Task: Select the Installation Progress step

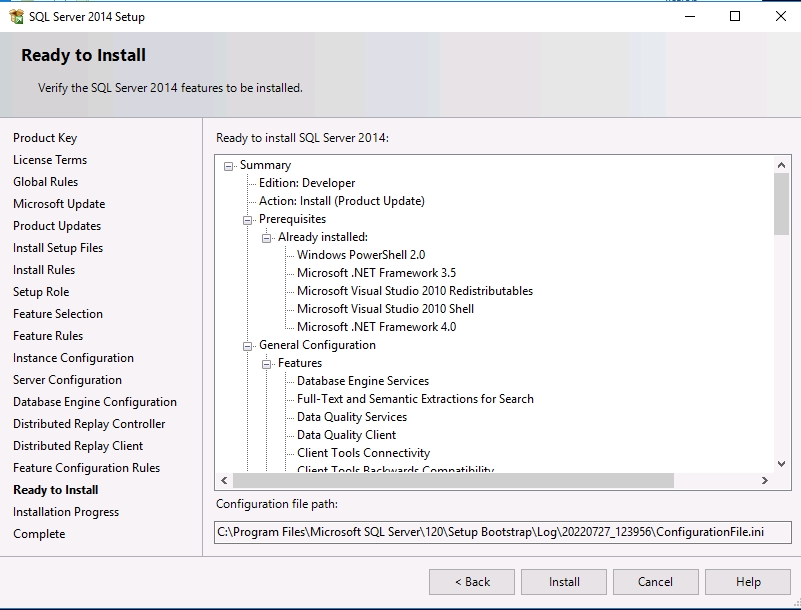Action: 66,511
